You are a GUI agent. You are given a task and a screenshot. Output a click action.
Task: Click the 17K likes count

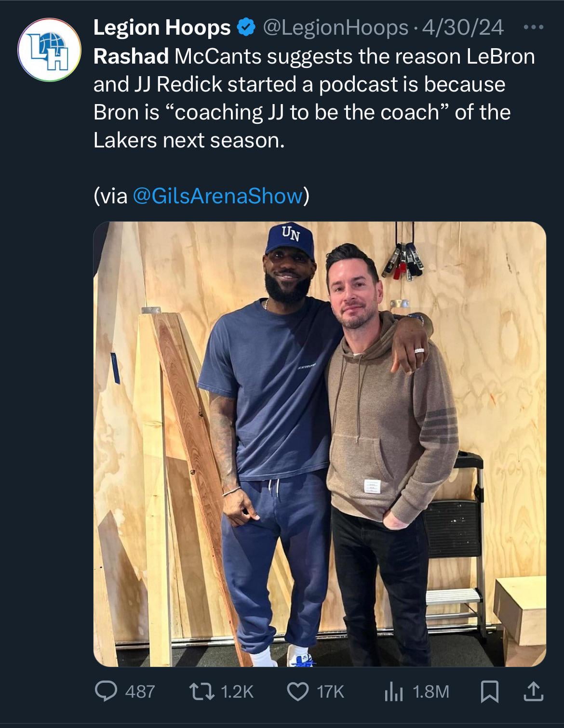(330, 692)
